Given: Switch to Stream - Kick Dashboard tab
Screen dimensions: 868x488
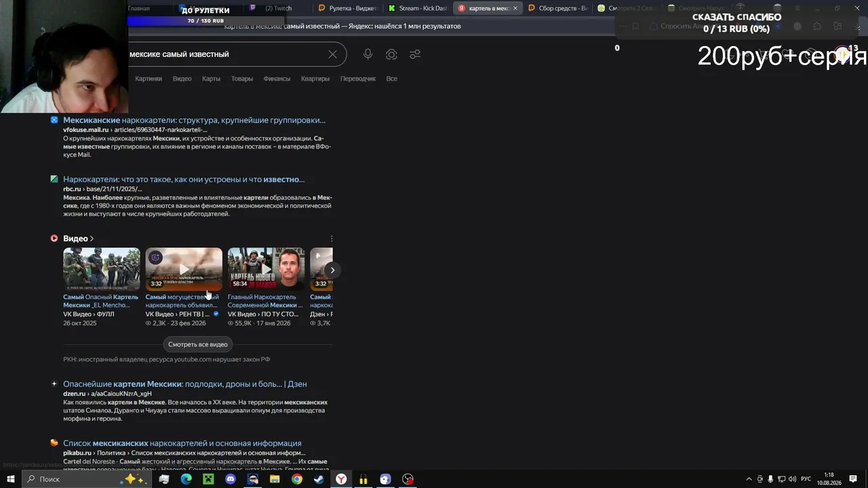Looking at the screenshot, I should coord(417,8).
